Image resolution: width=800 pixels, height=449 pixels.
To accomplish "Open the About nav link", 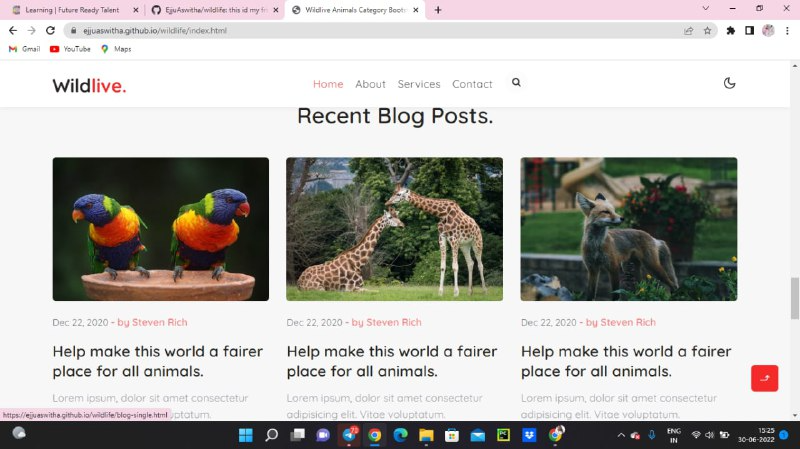I will tap(370, 84).
